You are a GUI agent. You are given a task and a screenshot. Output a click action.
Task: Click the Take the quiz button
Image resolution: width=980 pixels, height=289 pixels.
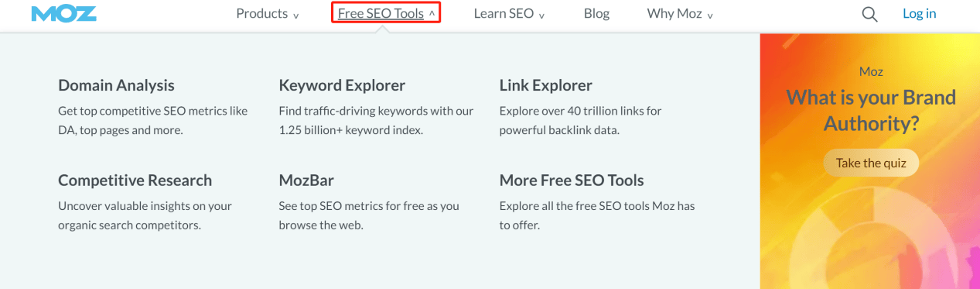pos(870,163)
